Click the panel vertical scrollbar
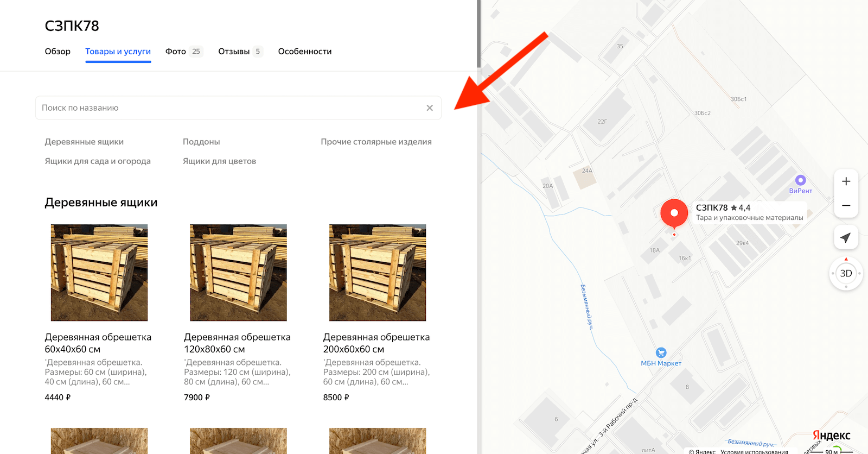Image resolution: width=868 pixels, height=454 pixels. (x=478, y=34)
